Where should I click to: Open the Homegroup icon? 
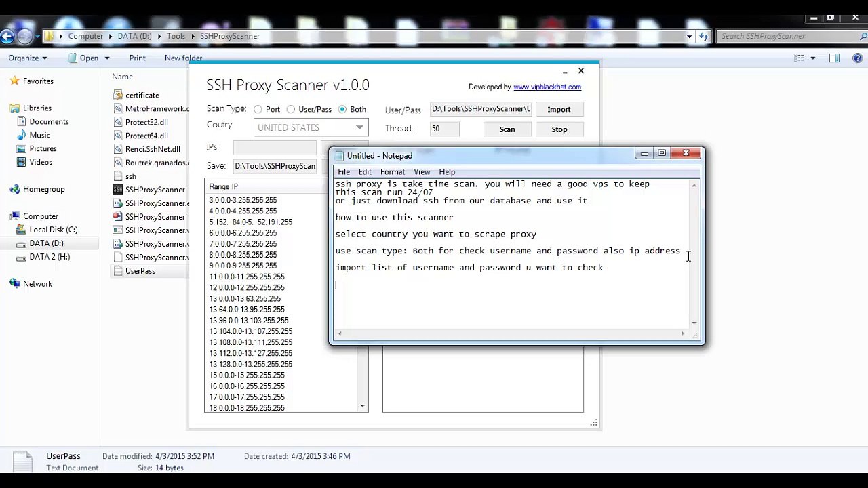15,190
